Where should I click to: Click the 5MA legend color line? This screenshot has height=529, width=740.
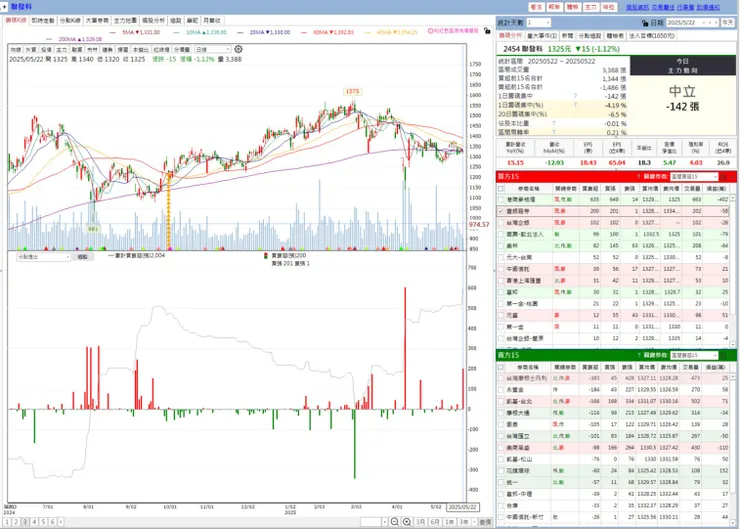click(x=112, y=33)
